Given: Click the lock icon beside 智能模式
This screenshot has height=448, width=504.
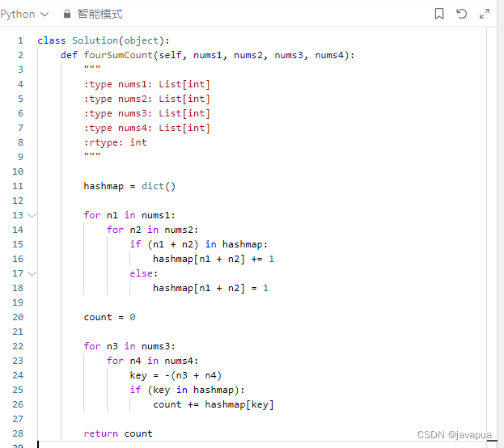Looking at the screenshot, I should coord(67,14).
